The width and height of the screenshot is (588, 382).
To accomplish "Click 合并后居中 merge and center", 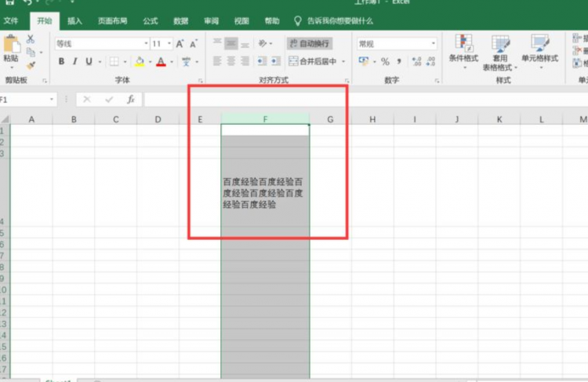I will pos(313,61).
